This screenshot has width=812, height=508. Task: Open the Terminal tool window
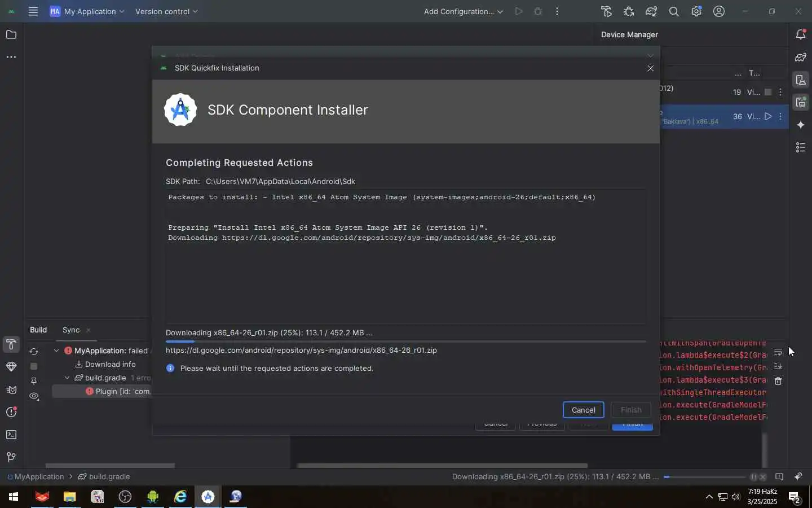point(11,435)
